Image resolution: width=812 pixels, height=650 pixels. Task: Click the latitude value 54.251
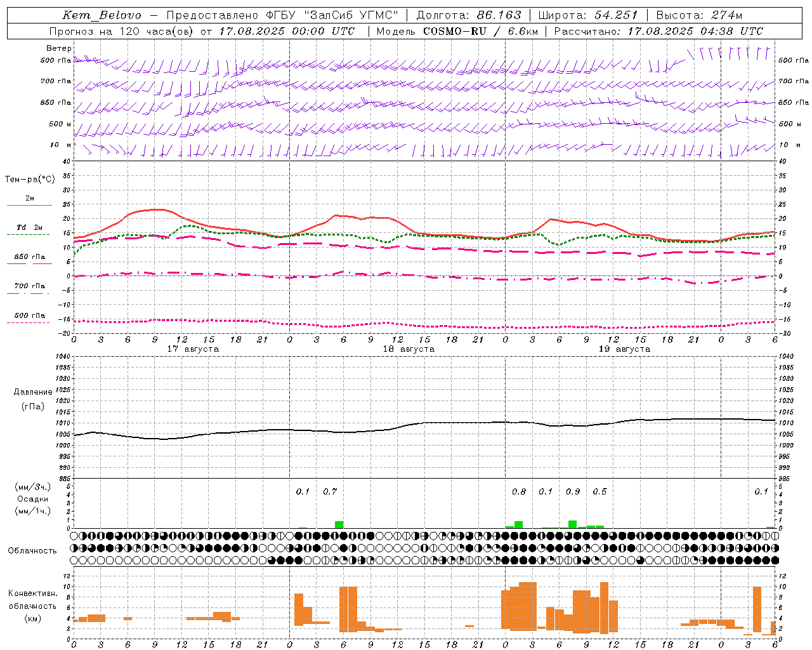point(615,15)
